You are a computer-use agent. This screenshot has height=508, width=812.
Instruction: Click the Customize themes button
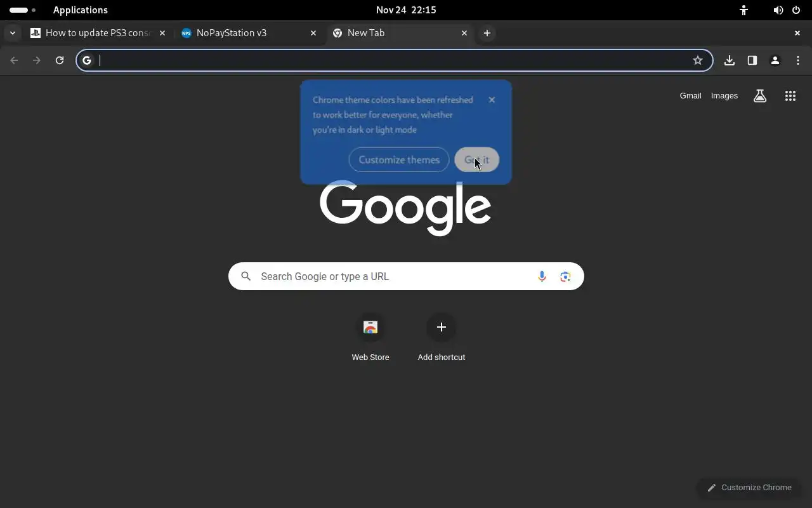(x=399, y=159)
